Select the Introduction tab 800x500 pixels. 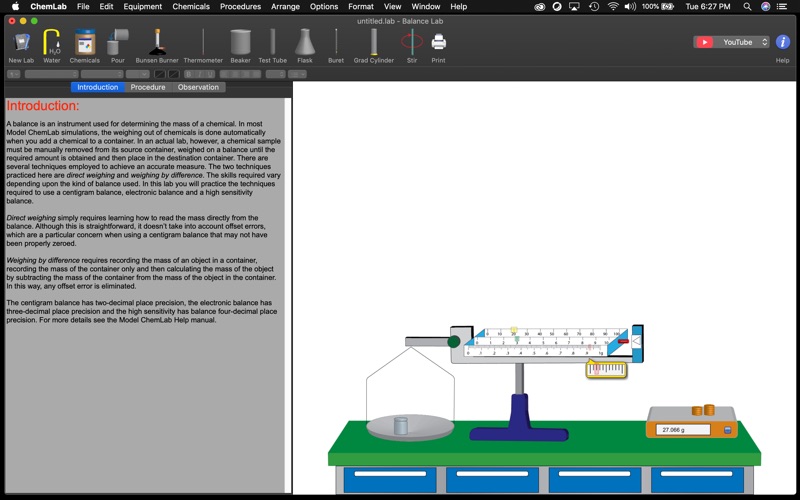(x=97, y=87)
